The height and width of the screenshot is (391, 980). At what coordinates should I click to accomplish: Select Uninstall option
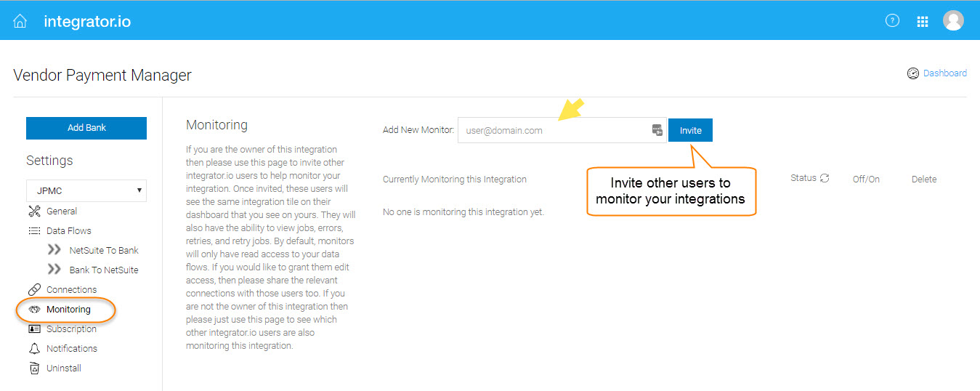click(64, 368)
